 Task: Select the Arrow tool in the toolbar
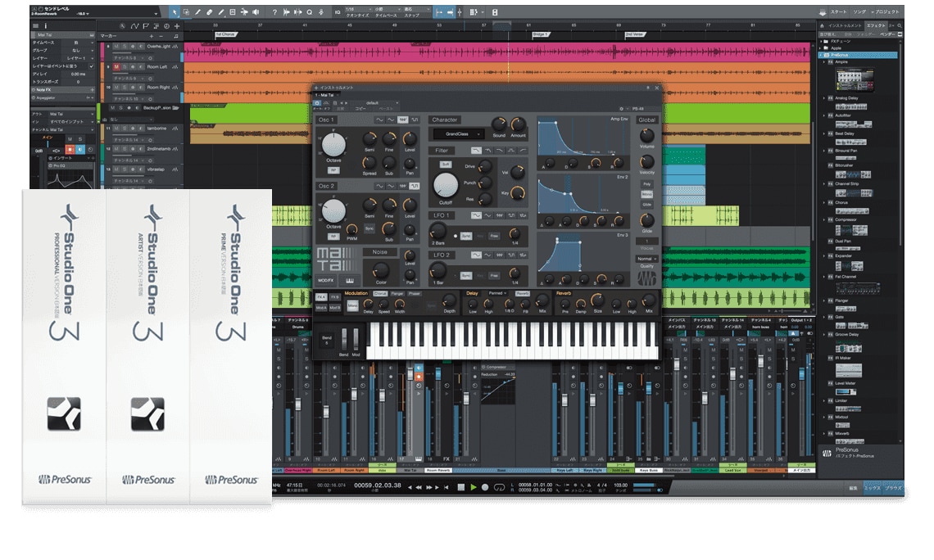coord(175,12)
